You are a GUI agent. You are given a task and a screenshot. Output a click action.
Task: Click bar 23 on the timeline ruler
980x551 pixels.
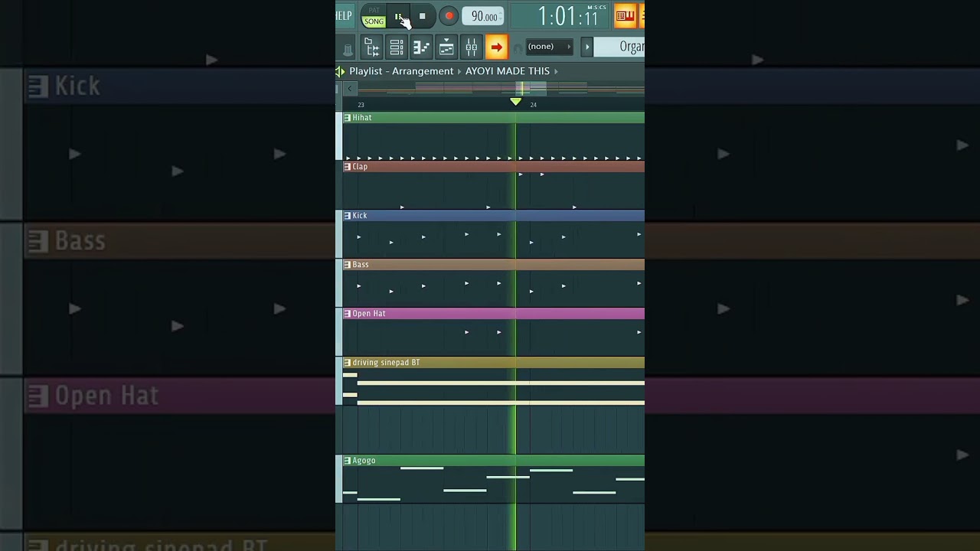(x=361, y=105)
